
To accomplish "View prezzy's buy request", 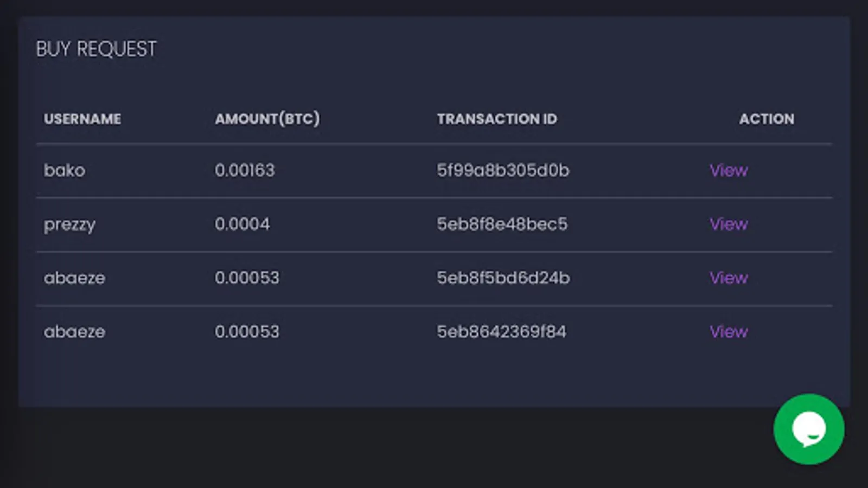I will 729,224.
